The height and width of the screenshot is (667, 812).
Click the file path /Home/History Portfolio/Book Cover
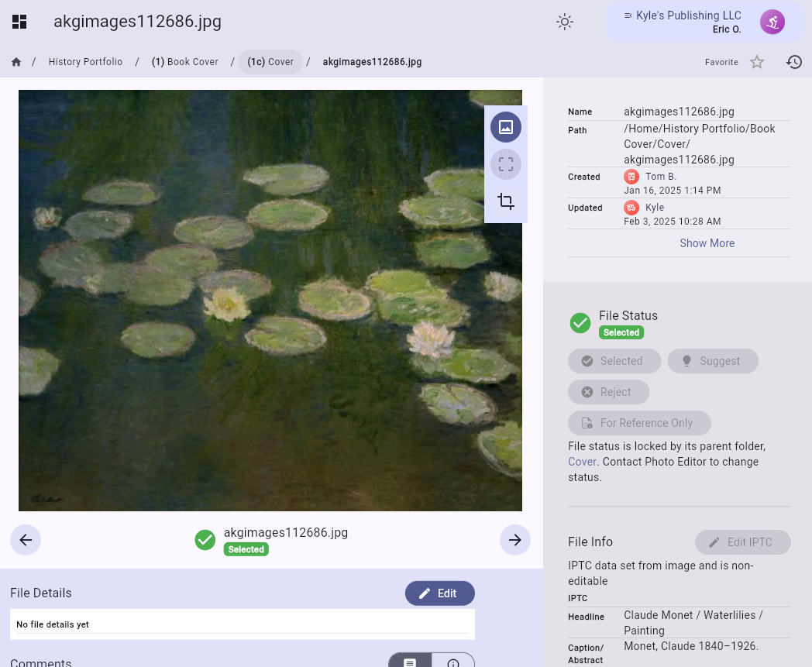tap(700, 144)
